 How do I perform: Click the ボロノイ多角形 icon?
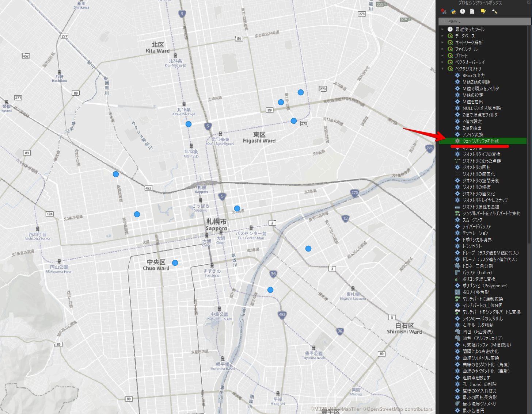coord(457,292)
